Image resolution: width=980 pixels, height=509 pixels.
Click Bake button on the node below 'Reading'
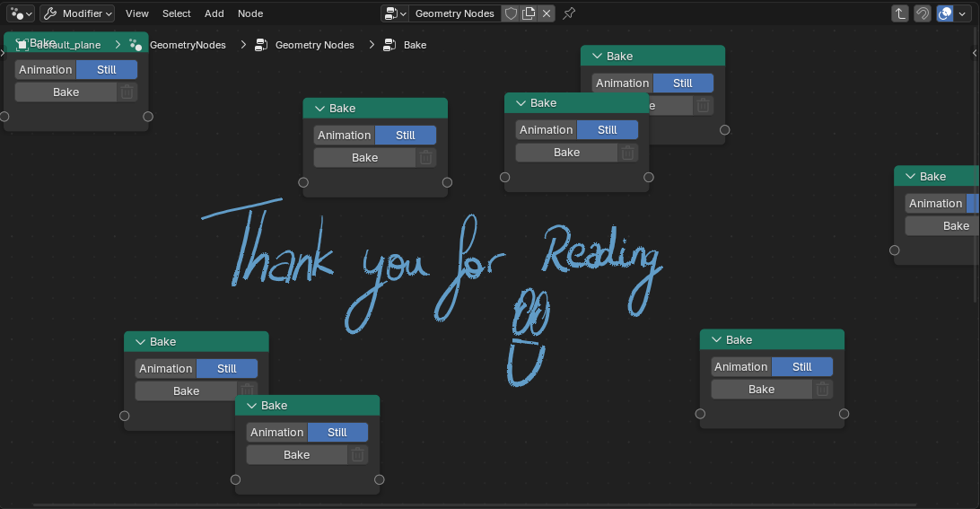tap(761, 389)
